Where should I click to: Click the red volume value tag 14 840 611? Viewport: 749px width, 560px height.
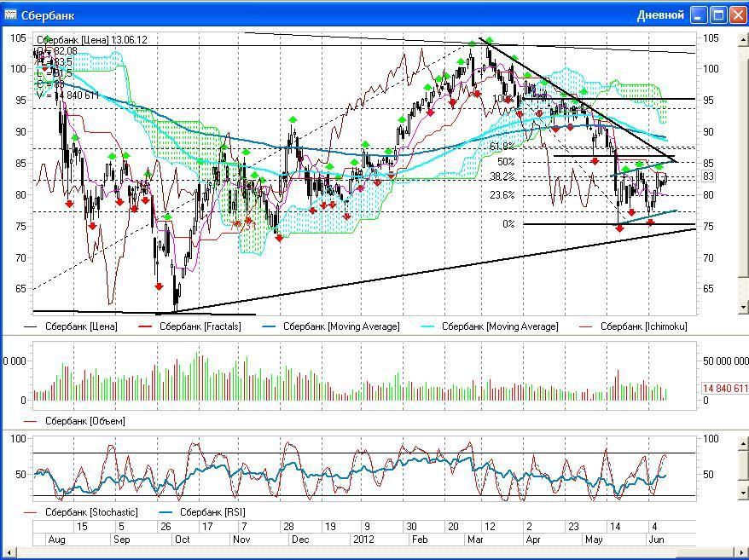[725, 389]
